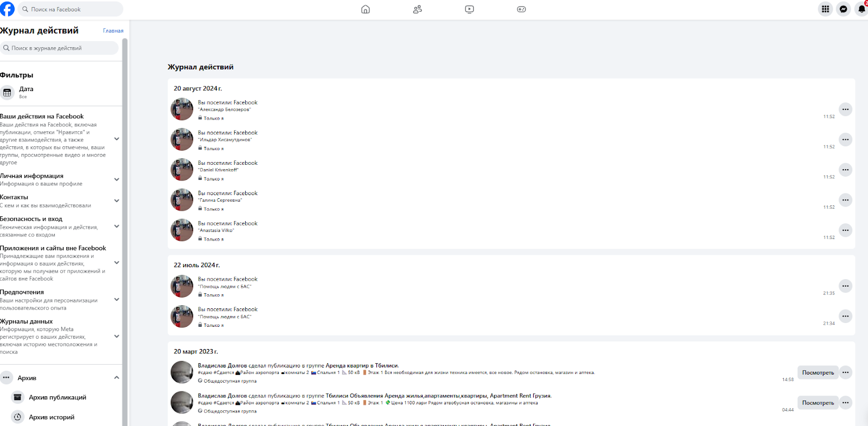This screenshot has width=868, height=426.
Task: Open options for Anastasia Vilko entry
Action: click(845, 230)
